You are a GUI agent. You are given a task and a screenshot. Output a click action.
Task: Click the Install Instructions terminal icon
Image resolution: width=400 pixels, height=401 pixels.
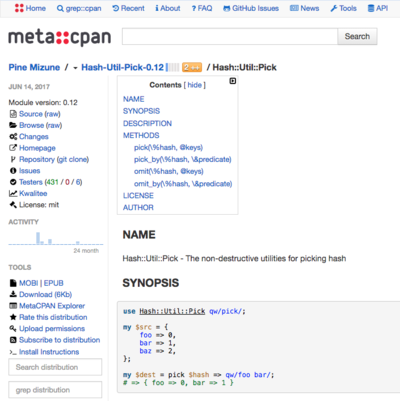click(x=13, y=352)
